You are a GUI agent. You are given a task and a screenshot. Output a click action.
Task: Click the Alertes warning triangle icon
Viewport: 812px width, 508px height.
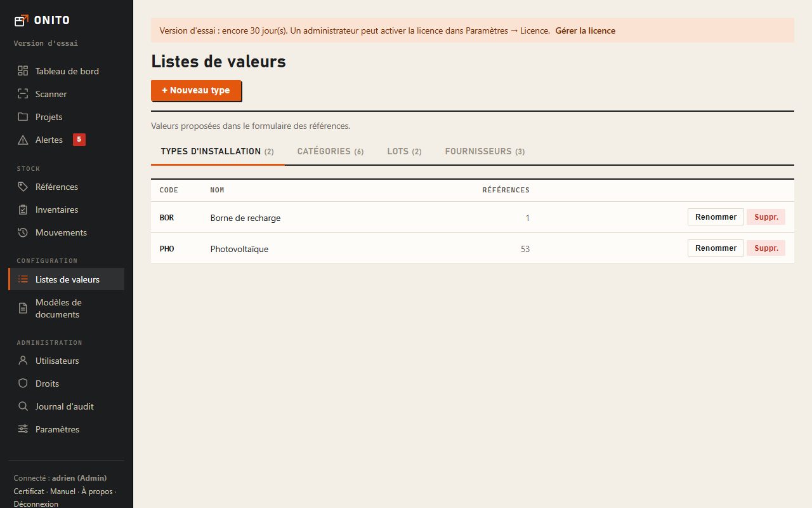(23, 140)
